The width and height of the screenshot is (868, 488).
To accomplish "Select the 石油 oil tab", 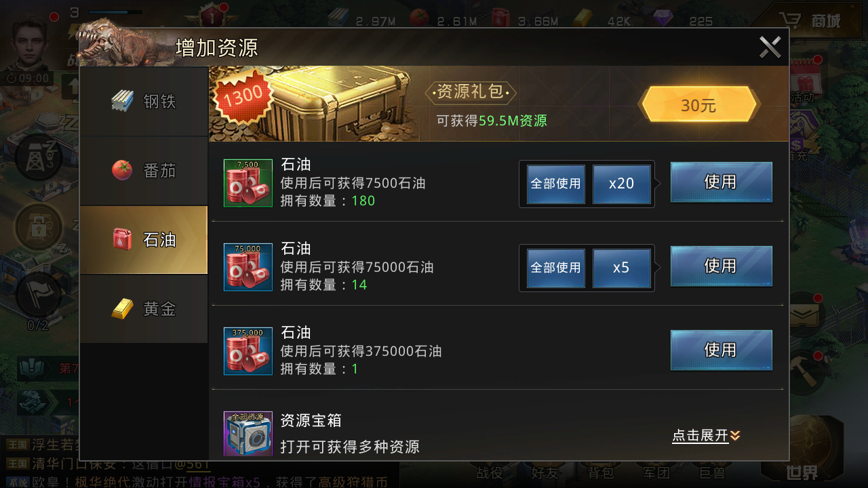I will tap(144, 240).
